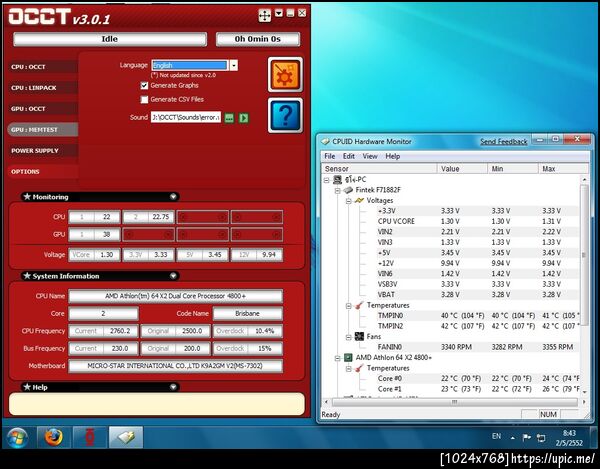Screen dimensions: 600x469
Task: Open the OCCT blue question mark help
Action: point(285,115)
